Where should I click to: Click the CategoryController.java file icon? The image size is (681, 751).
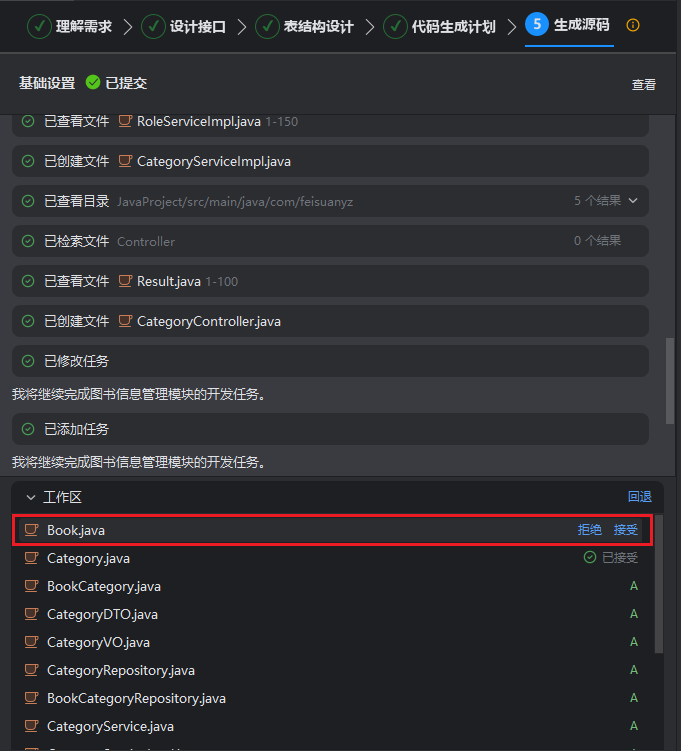(125, 321)
